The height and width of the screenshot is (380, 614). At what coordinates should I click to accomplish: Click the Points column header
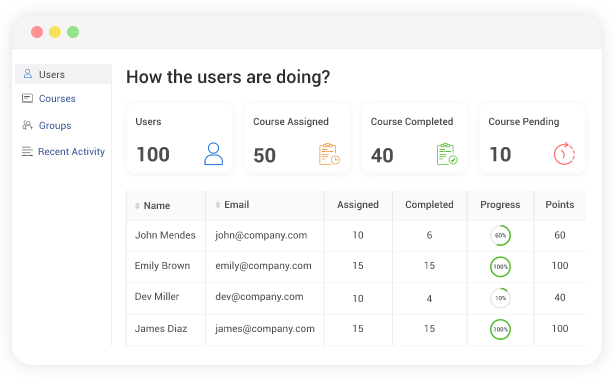point(560,205)
